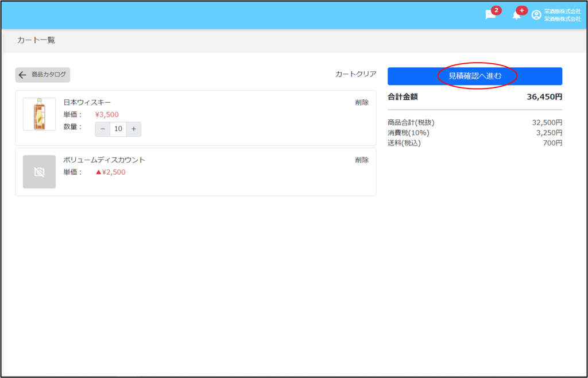Delete 日本ウィスキー from the cart
Viewport: 588px width, 378px height.
click(362, 102)
